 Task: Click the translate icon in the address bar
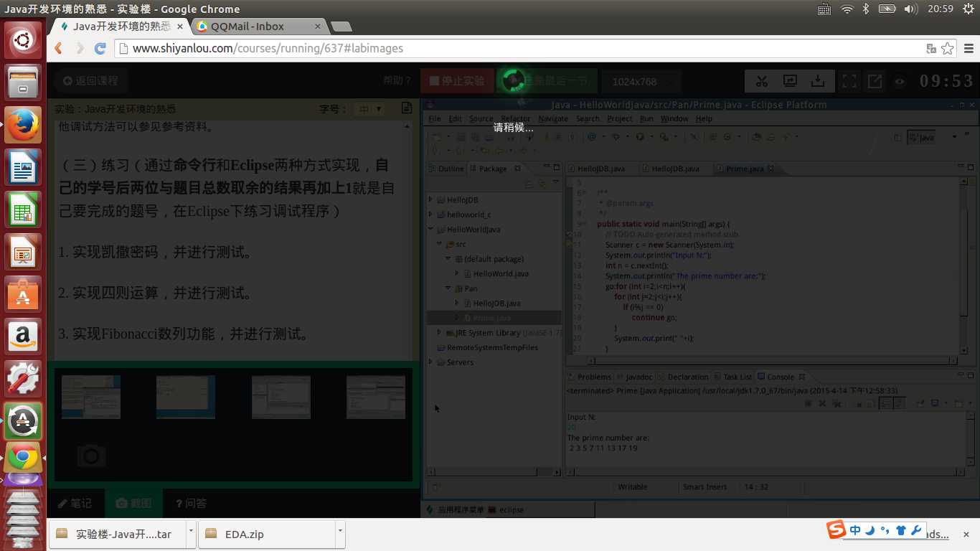click(x=931, y=48)
